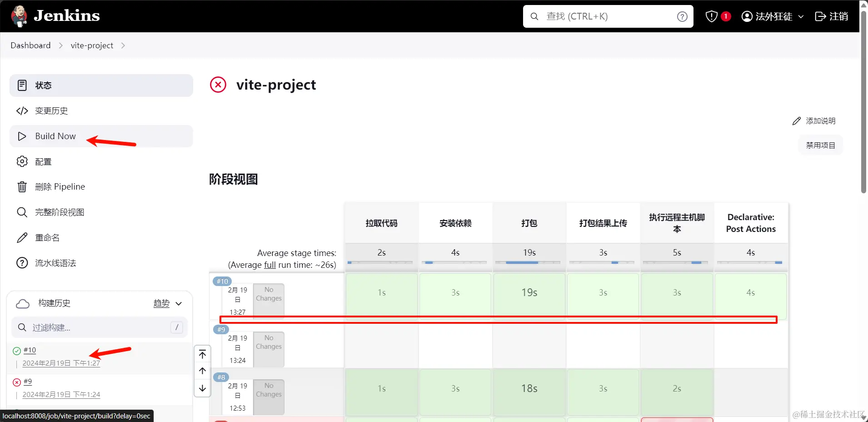The image size is (868, 422).
Task: Click the down arrow in build navigation
Action: point(203,388)
